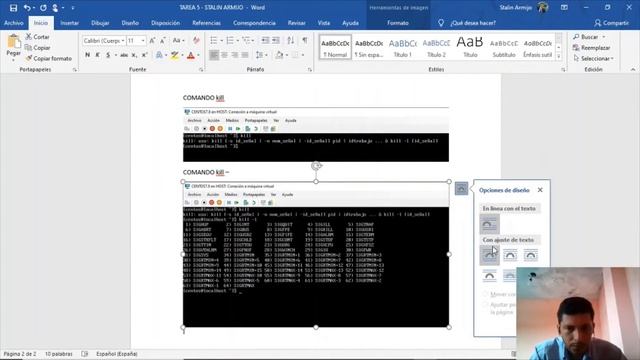Apply Sin espaciado style

[369, 47]
